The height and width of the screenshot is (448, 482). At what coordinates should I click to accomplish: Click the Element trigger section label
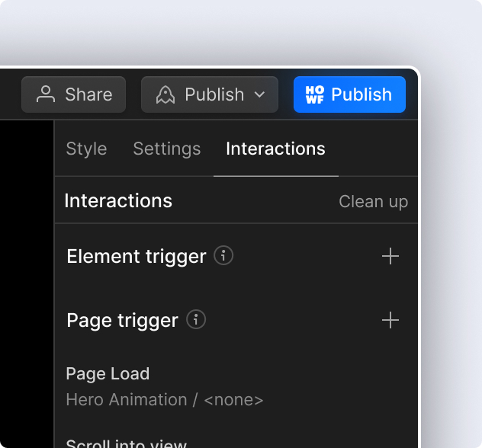click(x=137, y=257)
